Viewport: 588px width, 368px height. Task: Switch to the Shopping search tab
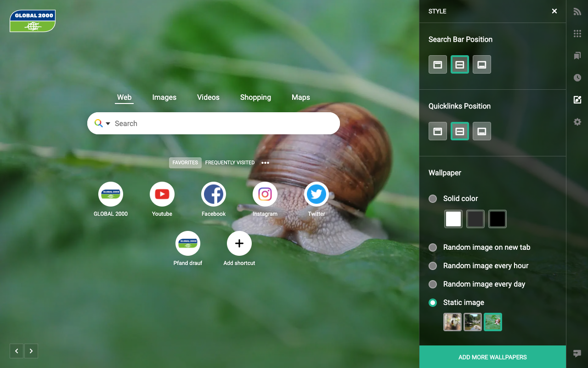point(255,98)
